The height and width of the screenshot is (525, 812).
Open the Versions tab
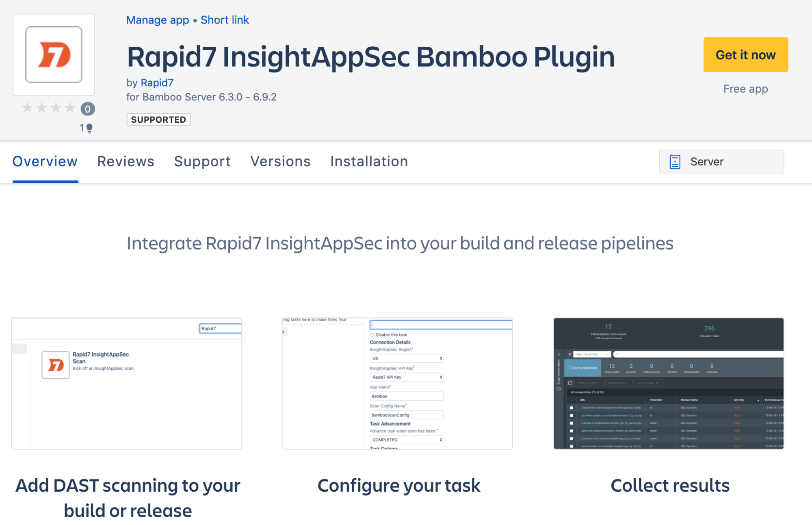click(x=280, y=162)
